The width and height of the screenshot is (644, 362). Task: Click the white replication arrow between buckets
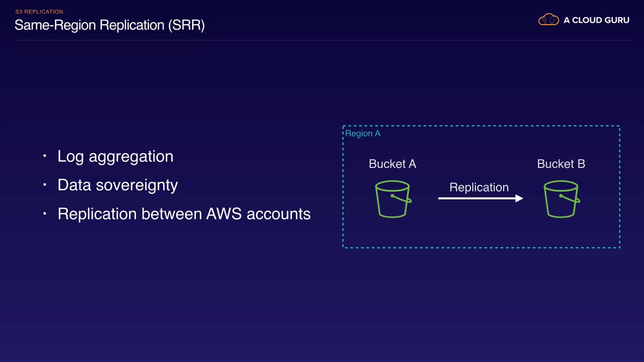coord(480,199)
